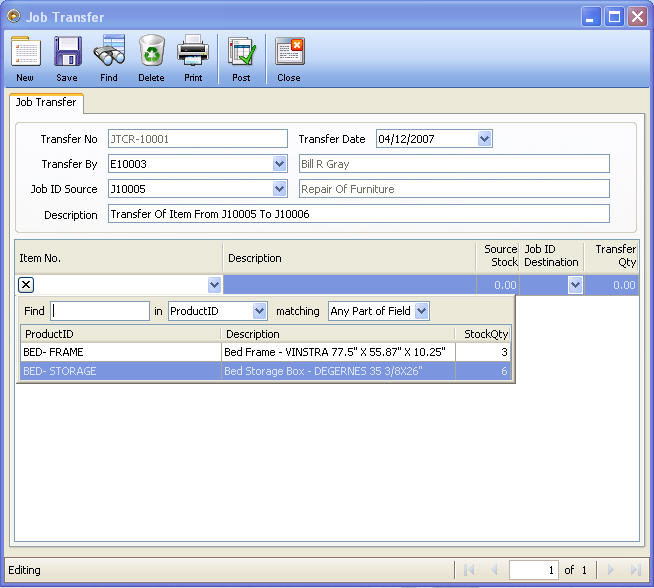The image size is (654, 588).
Task: Go to last record navigation arrow
Action: tap(636, 570)
